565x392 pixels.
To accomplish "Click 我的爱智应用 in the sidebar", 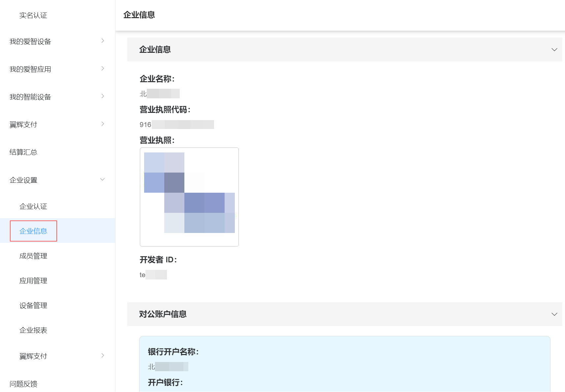I will (31, 69).
